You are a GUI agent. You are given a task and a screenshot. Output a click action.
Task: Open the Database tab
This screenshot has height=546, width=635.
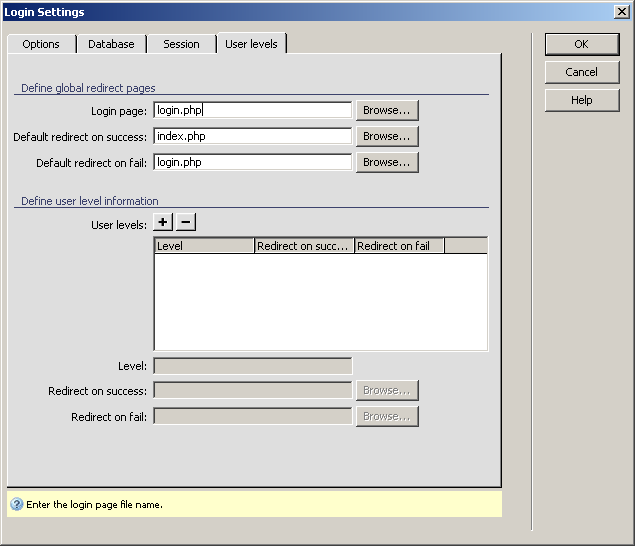[111, 44]
